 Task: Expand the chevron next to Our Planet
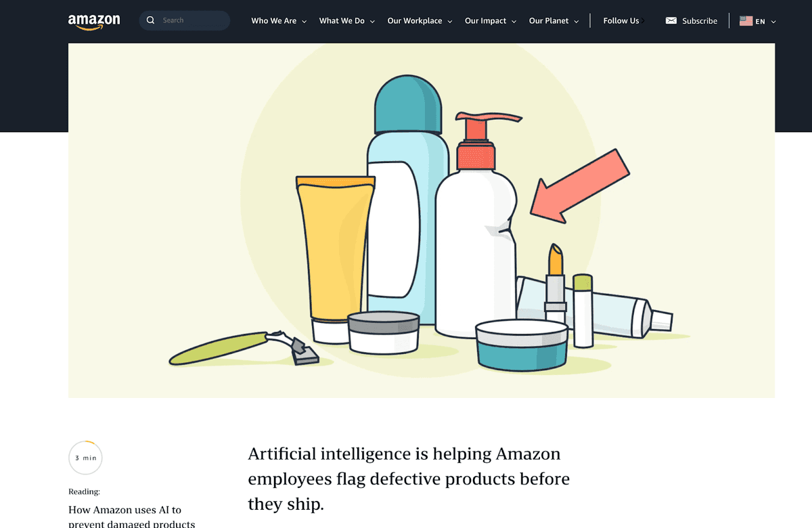[x=577, y=22]
